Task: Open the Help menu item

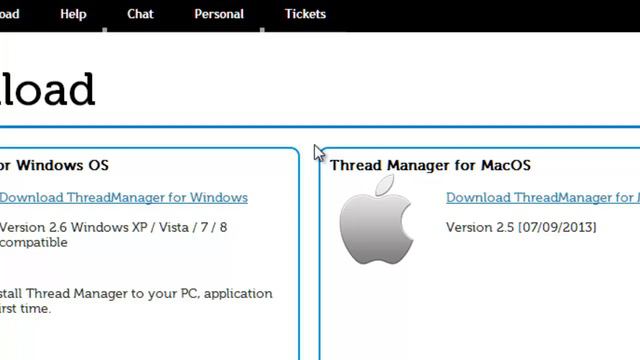Action: pyautogui.click(x=73, y=14)
